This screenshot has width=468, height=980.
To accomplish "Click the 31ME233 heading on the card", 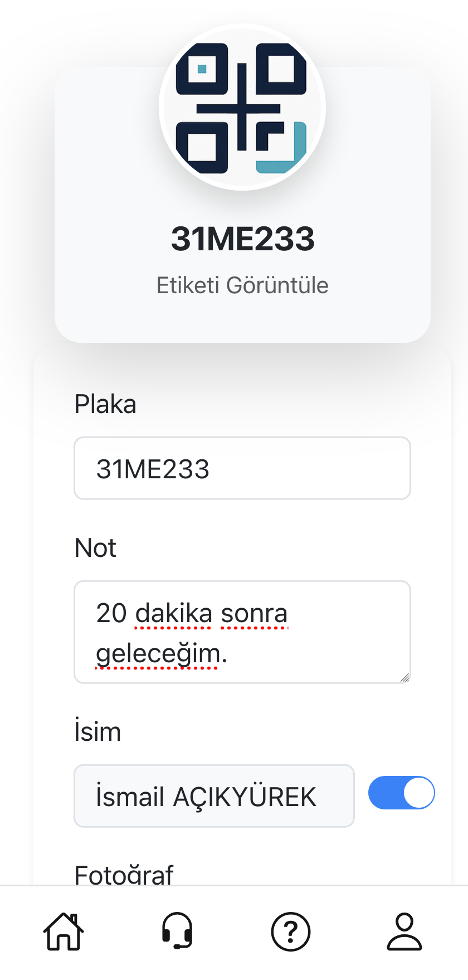I will pyautogui.click(x=242, y=239).
